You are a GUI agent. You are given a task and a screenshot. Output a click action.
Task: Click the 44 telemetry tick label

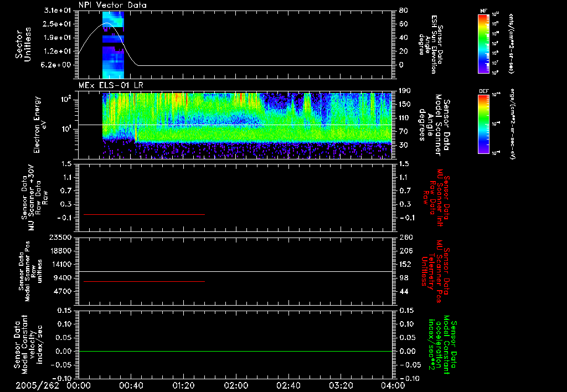[404, 291]
